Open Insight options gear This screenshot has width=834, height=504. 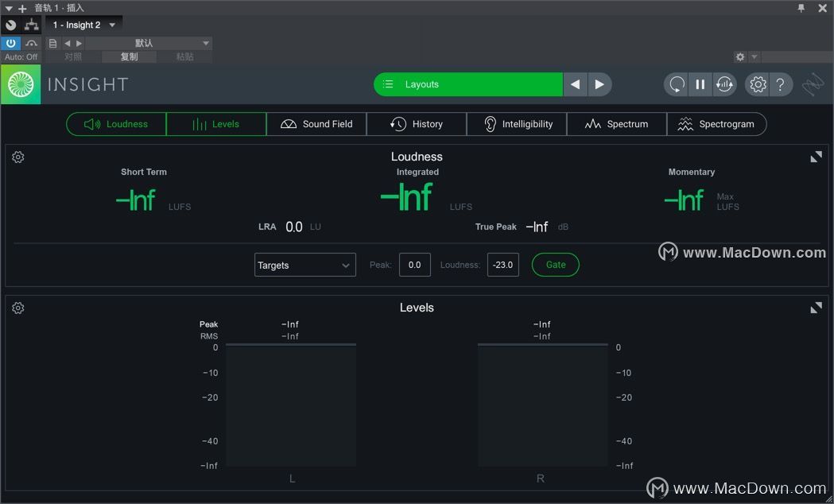[758, 84]
